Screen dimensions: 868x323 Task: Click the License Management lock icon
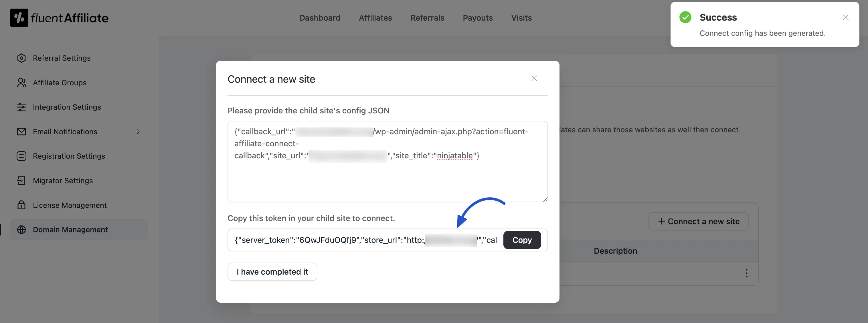[21, 205]
